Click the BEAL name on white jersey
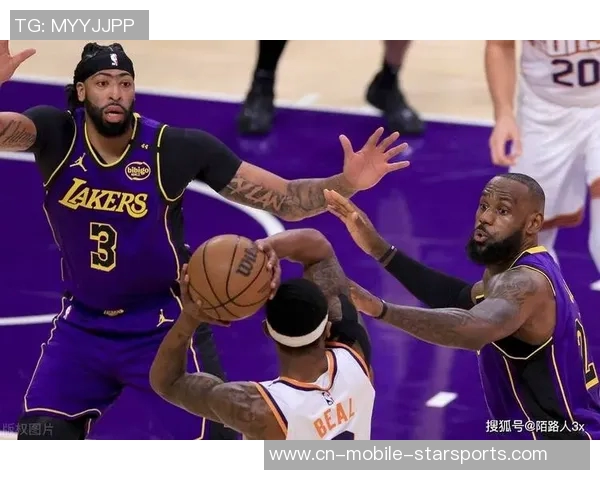The image size is (600, 480). click(334, 418)
